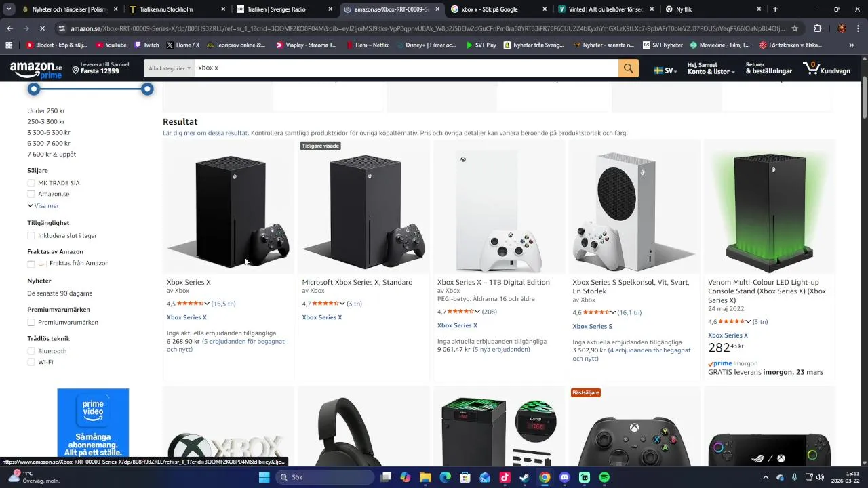Viewport: 868px width, 488px height.
Task: Check the MK TRADE SIA seller box
Action: coord(31,183)
